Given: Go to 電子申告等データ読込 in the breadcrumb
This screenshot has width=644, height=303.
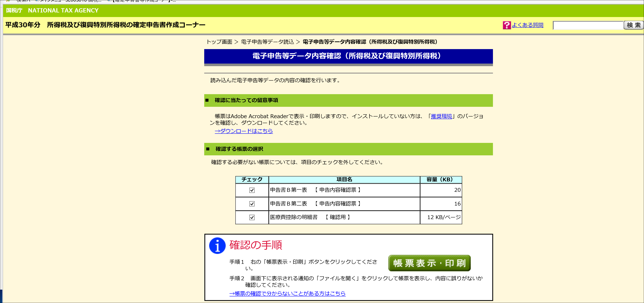Looking at the screenshot, I should point(267,42).
